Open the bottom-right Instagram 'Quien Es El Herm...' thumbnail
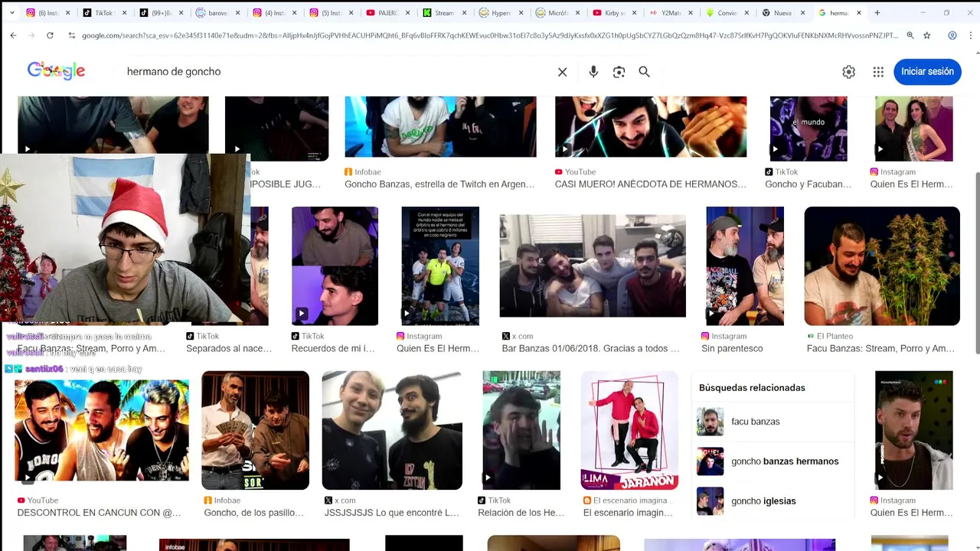The width and height of the screenshot is (980, 551). 914,430
